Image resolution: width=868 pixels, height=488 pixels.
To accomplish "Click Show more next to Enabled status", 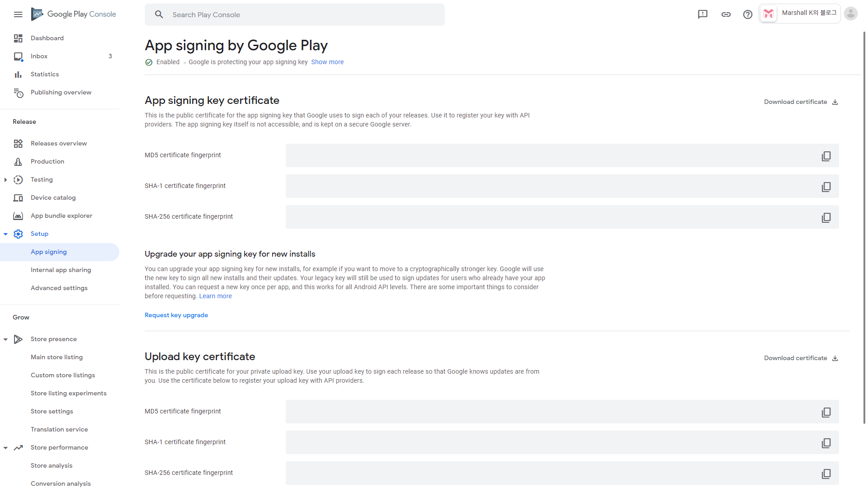I will [327, 62].
